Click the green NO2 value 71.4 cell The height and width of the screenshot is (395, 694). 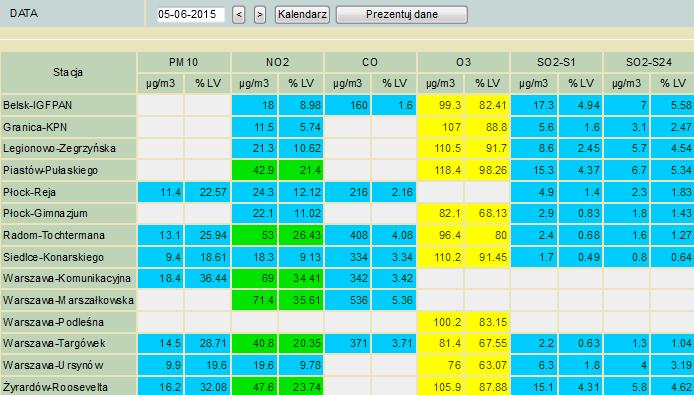tap(254, 300)
